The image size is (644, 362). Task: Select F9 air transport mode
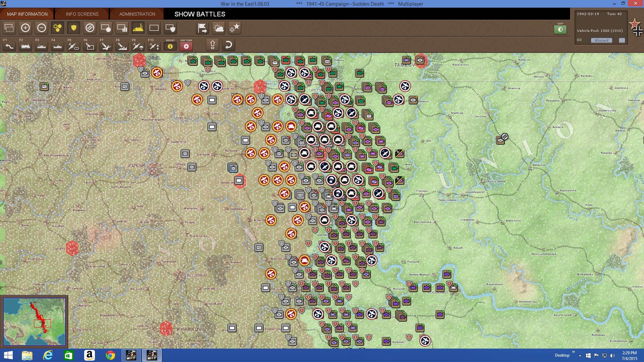tap(138, 46)
